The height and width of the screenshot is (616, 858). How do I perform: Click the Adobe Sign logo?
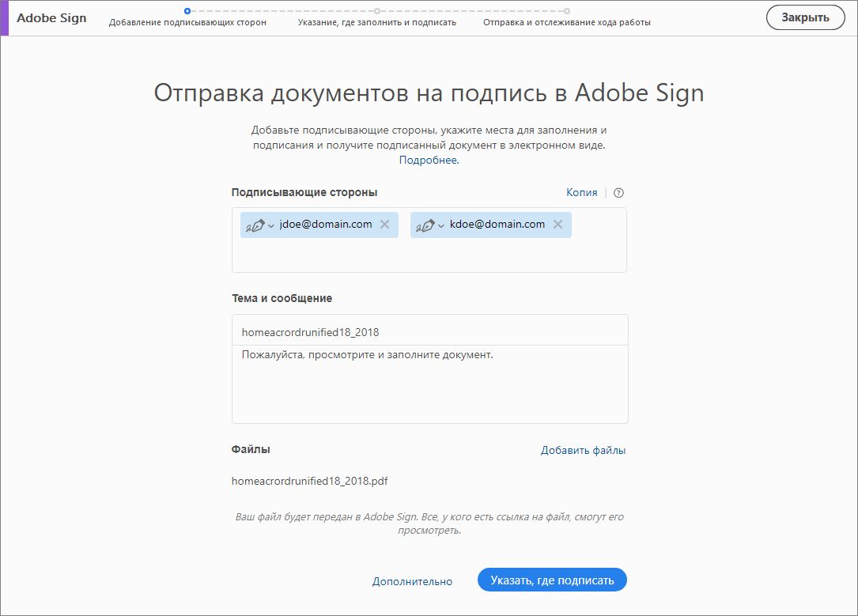pyautogui.click(x=51, y=17)
